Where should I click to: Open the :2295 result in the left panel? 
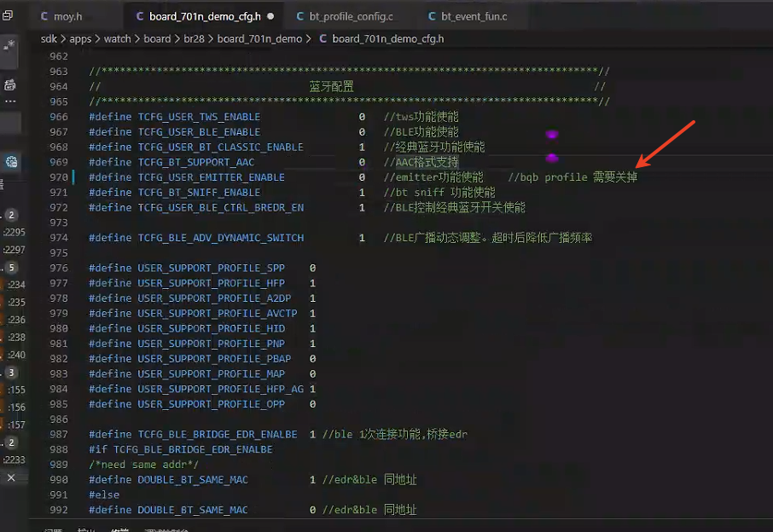click(x=15, y=232)
